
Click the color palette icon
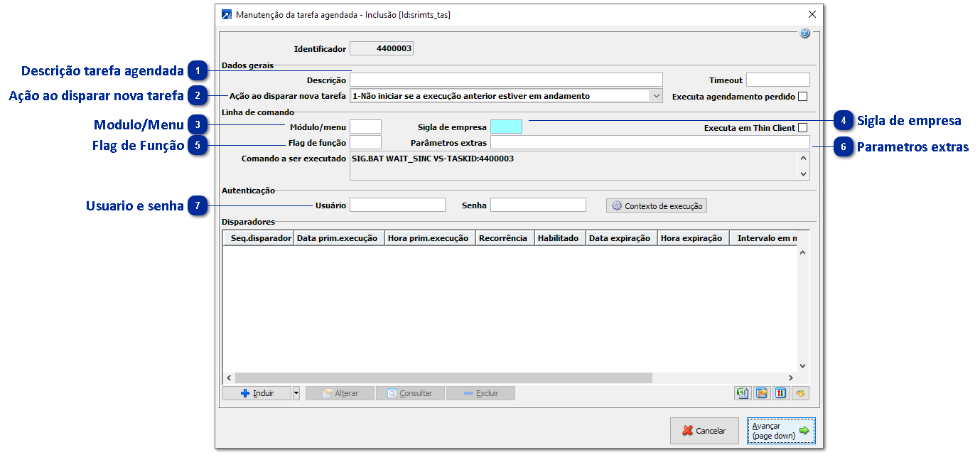tap(800, 393)
